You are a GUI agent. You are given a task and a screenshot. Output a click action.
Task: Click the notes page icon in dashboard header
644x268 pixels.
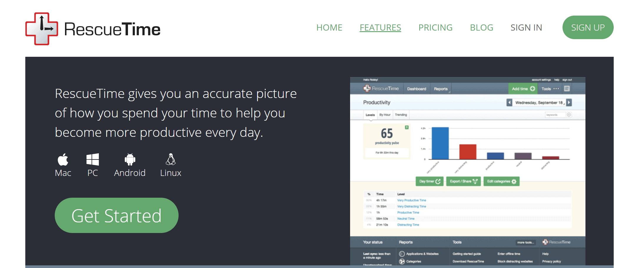tap(567, 89)
